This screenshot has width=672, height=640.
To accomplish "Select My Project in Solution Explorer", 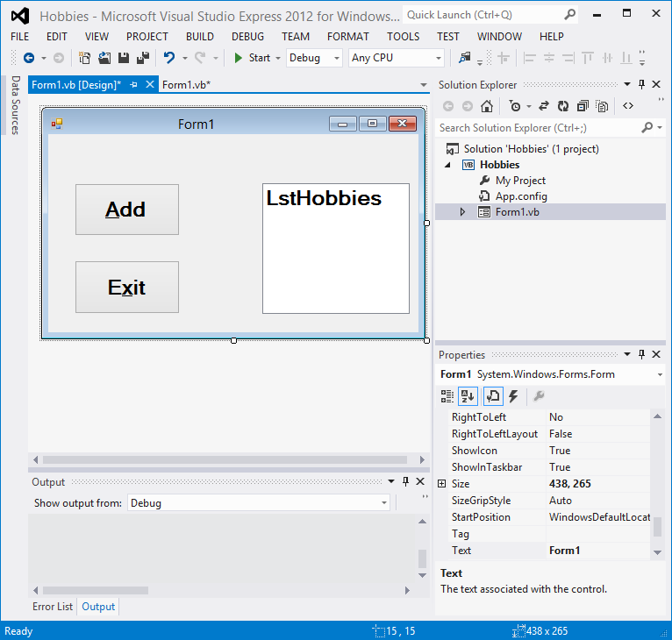I will (520, 181).
